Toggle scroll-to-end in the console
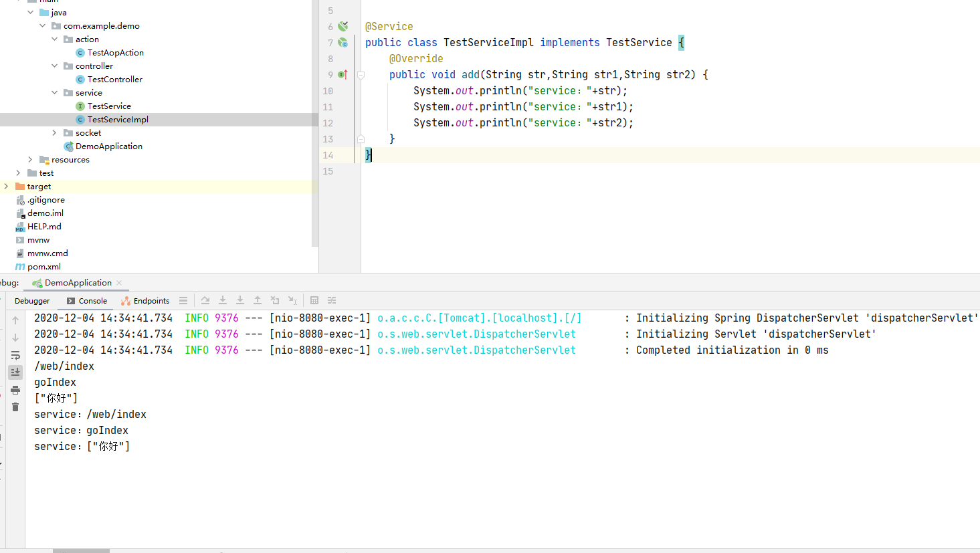 point(15,372)
